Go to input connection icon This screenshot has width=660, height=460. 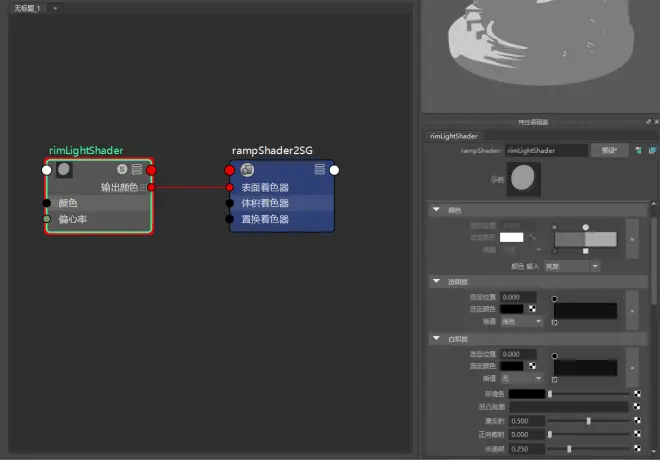click(639, 150)
